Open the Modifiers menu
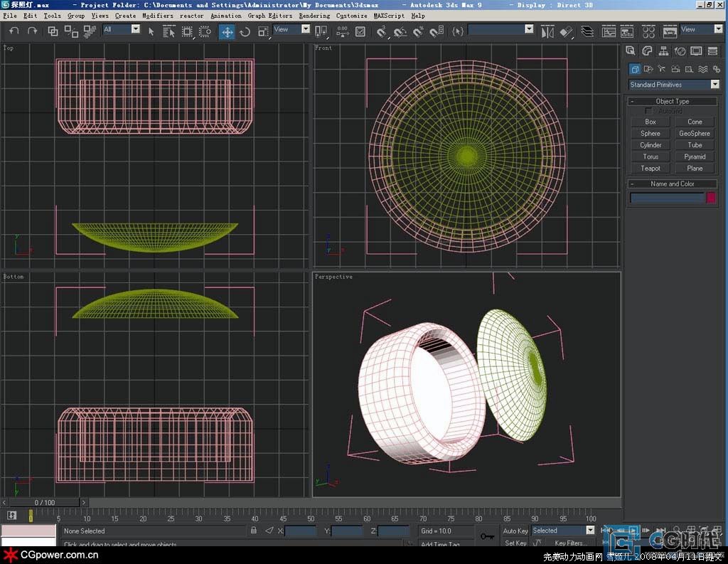Image resolution: width=728 pixels, height=564 pixels. pos(157,16)
